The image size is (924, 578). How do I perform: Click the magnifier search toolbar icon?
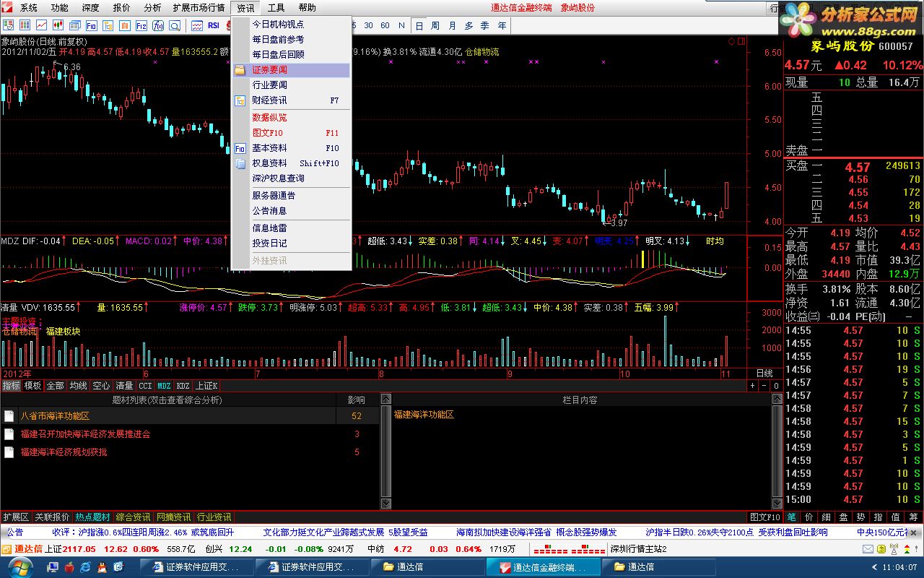click(175, 25)
